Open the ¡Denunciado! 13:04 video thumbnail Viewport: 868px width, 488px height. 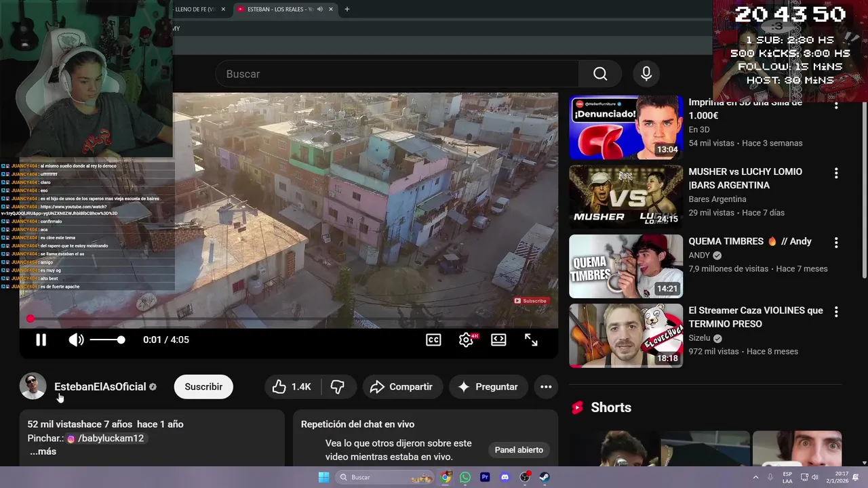point(626,127)
